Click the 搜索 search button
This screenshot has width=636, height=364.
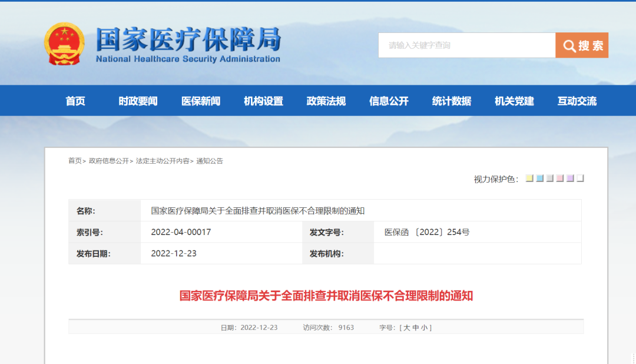pyautogui.click(x=585, y=45)
